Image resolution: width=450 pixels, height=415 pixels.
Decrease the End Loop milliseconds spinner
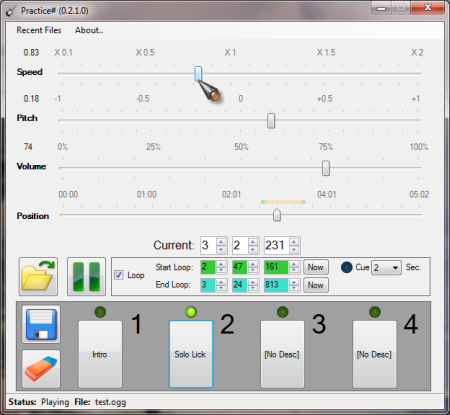pyautogui.click(x=294, y=288)
